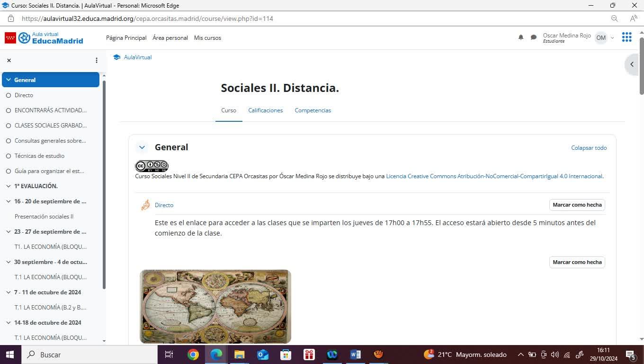Open ENCONTRARÁS ACTIVIDAD... in sidebar
This screenshot has height=364, width=644.
51,110
